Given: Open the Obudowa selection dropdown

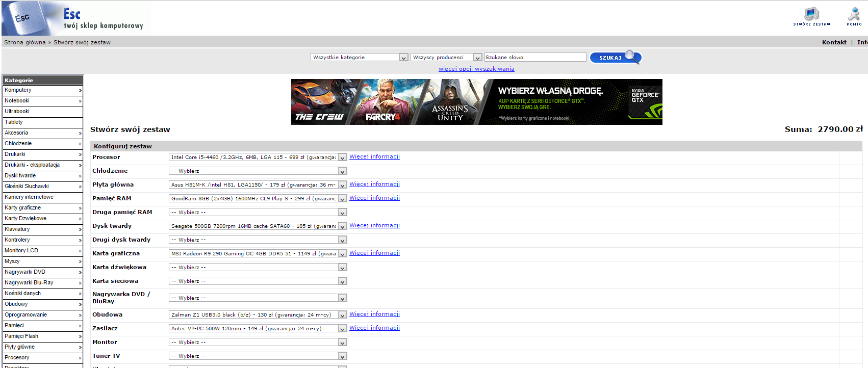Looking at the screenshot, I should tap(258, 315).
